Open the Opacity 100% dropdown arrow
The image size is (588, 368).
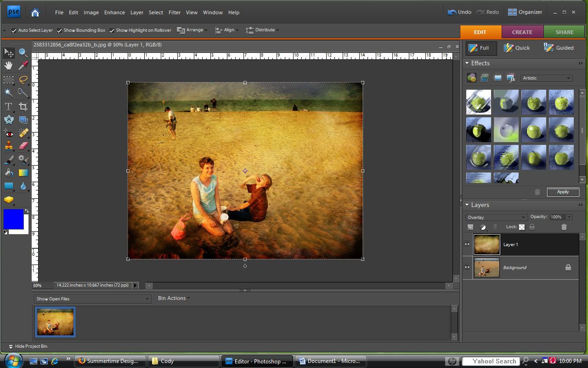[569, 217]
